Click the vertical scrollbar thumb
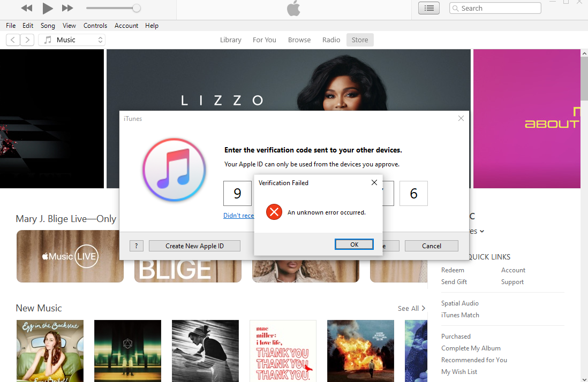The width and height of the screenshot is (588, 382). point(584,79)
